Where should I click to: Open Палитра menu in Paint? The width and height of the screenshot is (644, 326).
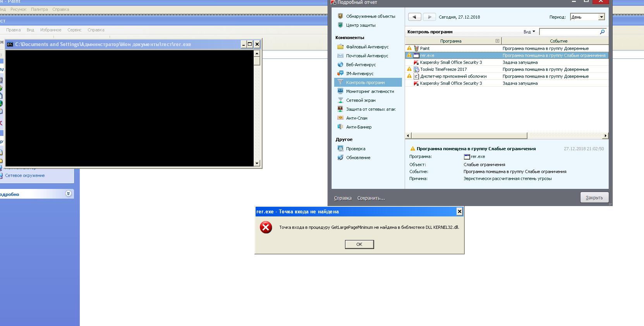pyautogui.click(x=39, y=9)
